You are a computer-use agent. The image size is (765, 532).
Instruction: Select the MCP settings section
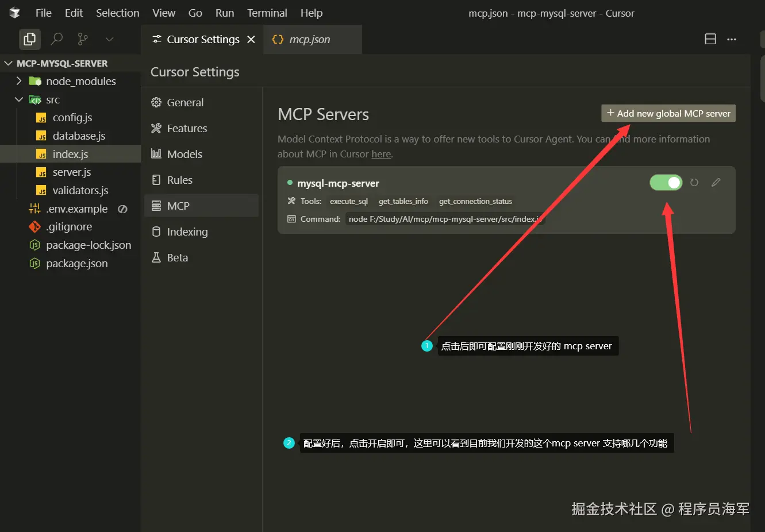[x=201, y=206]
